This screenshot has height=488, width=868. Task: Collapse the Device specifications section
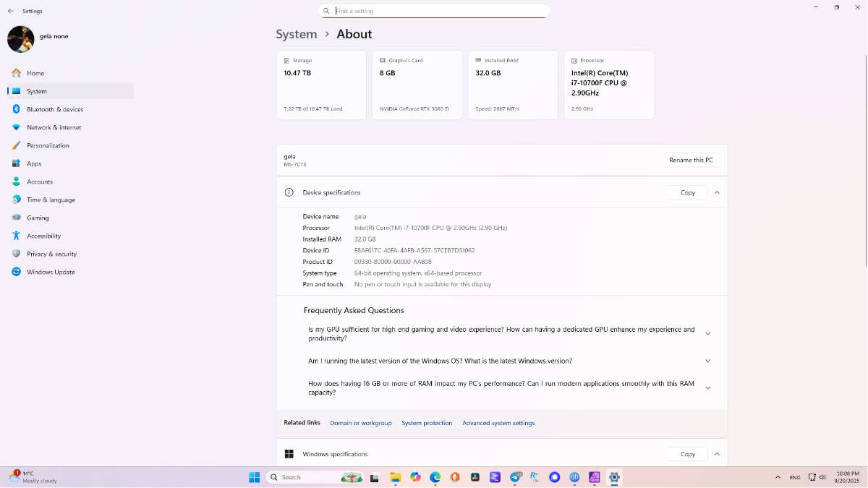(x=717, y=192)
